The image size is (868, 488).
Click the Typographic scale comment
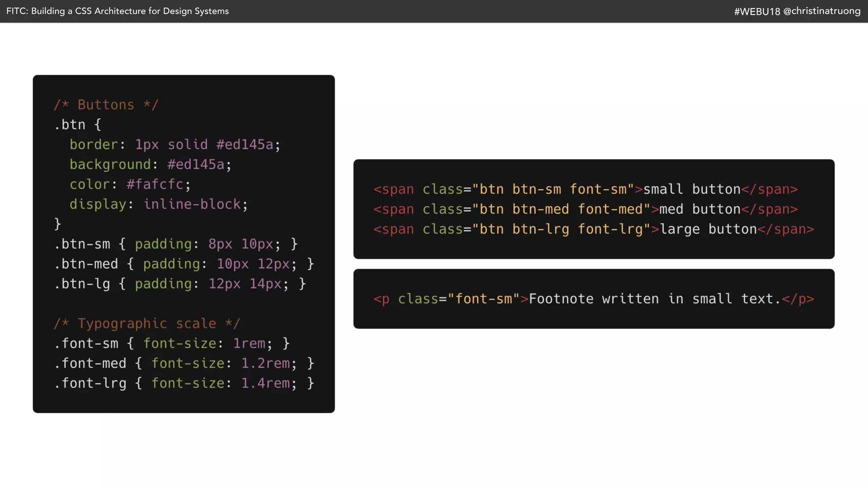[x=147, y=324]
